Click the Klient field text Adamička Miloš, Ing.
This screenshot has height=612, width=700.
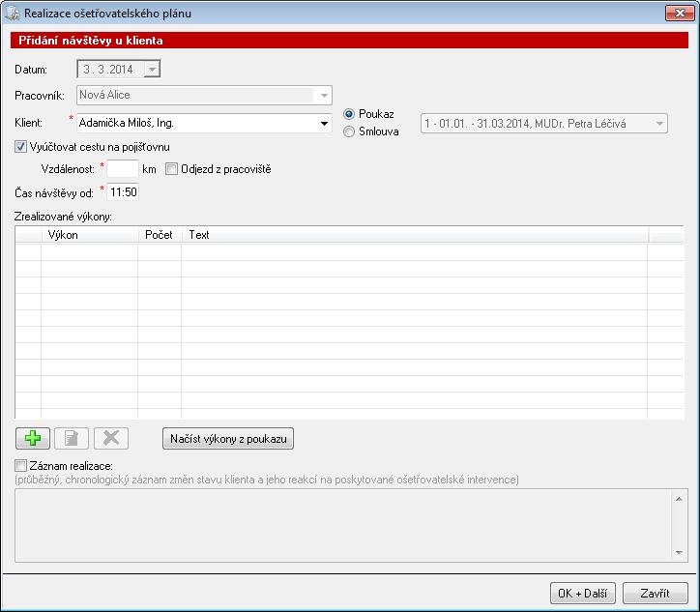127,123
